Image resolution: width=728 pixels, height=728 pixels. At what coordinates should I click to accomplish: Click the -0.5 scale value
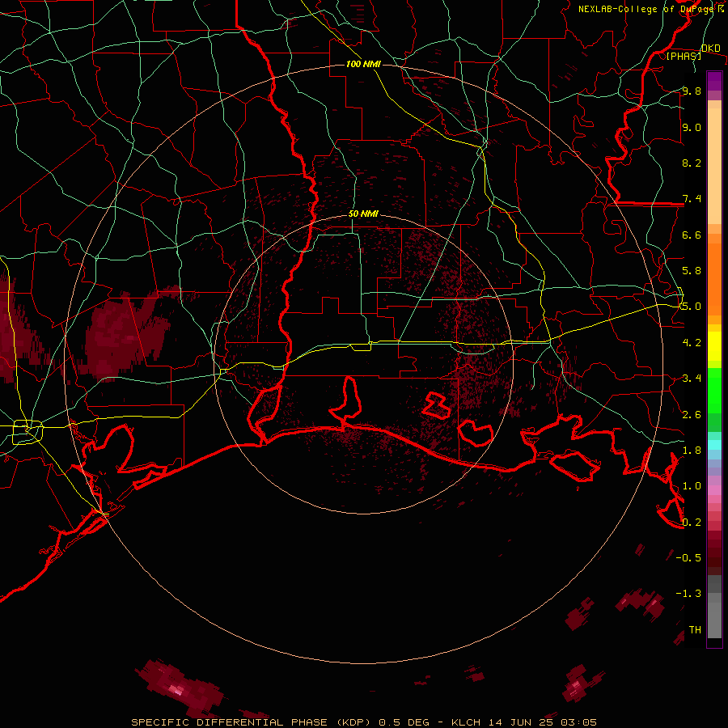point(688,558)
